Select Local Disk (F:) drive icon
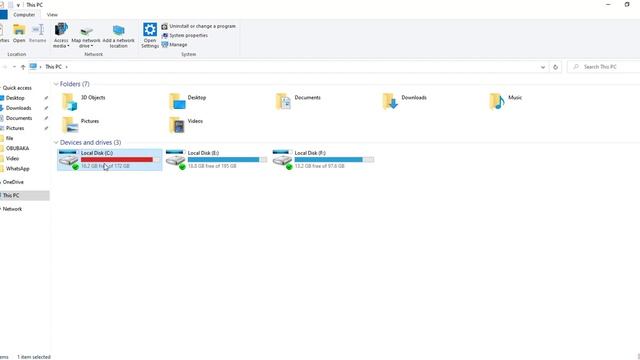Image resolution: width=640 pixels, height=360 pixels. pos(283,160)
